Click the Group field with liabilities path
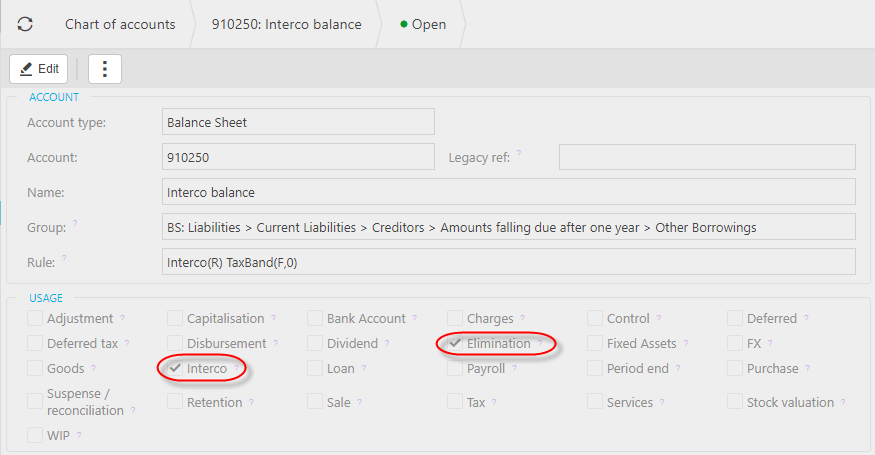The image size is (875, 455). [x=508, y=227]
